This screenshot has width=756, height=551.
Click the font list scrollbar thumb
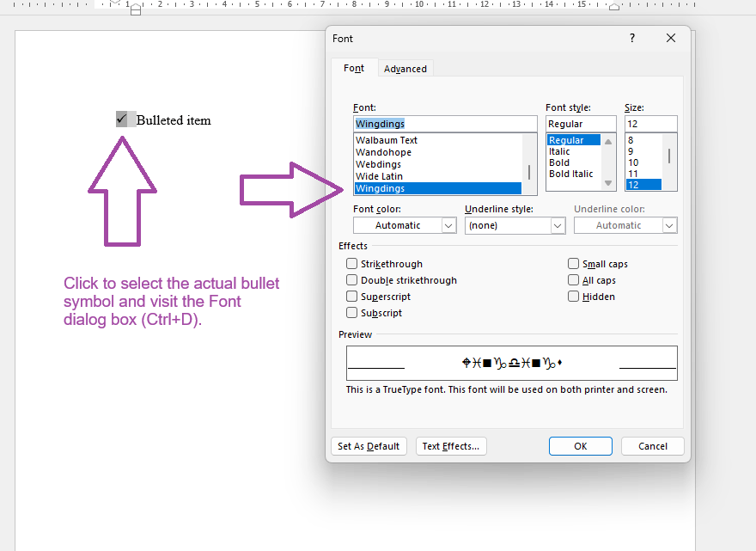pyautogui.click(x=529, y=172)
